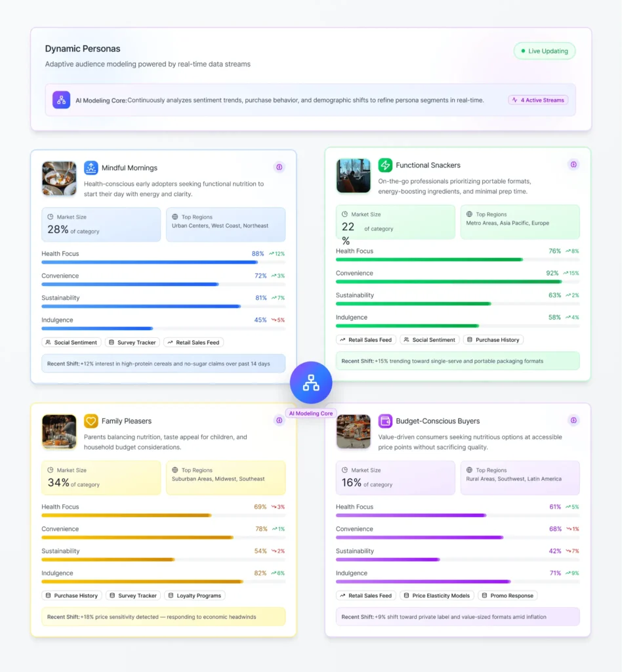
Task: Click the AI insight icon on Budget-Conscious Buyers card
Action: pyautogui.click(x=573, y=421)
